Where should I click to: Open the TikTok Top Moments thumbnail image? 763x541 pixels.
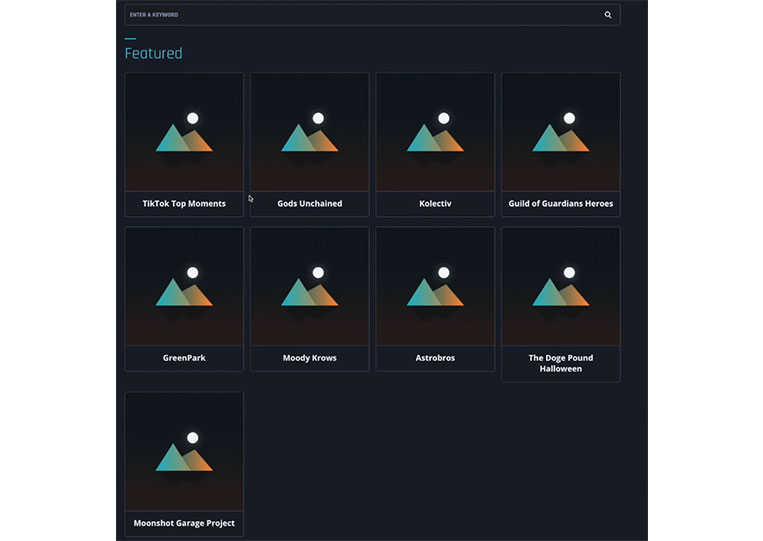coord(184,132)
